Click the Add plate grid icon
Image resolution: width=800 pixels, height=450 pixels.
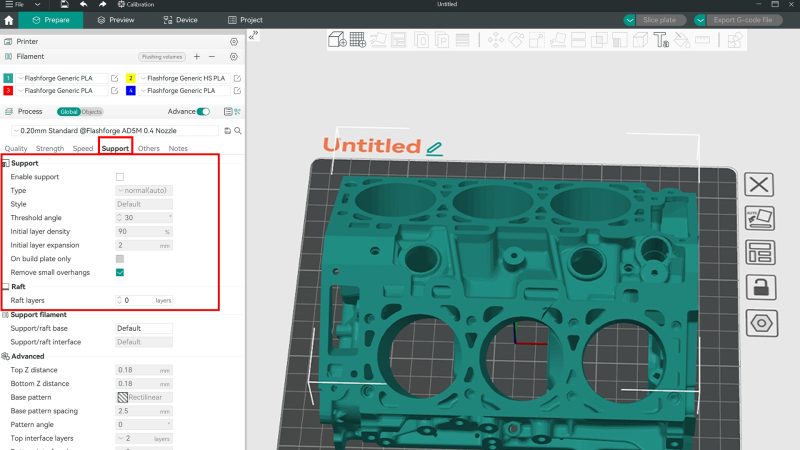point(358,39)
